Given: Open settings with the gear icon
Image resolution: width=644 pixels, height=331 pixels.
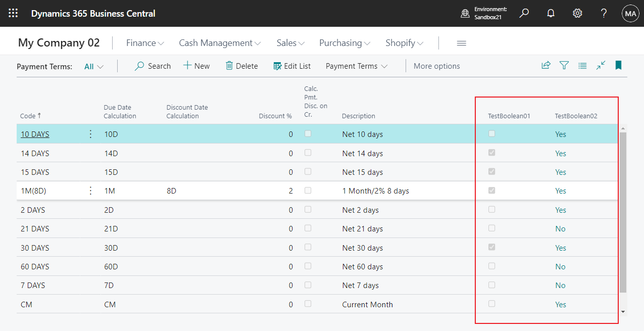Looking at the screenshot, I should (577, 13).
